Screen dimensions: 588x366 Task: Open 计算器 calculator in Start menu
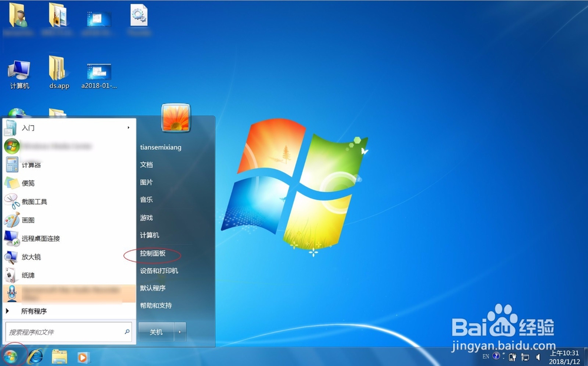pos(69,165)
